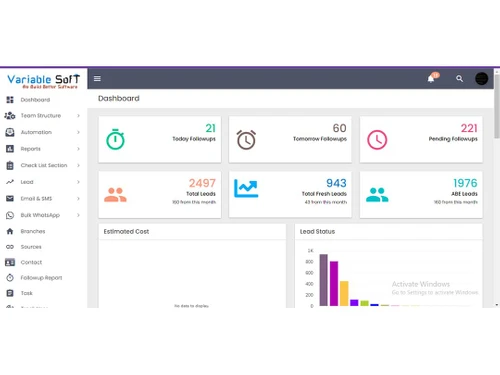Click the small violet bar in Lead Status
This screenshot has height=375, width=500.
coord(354,303)
